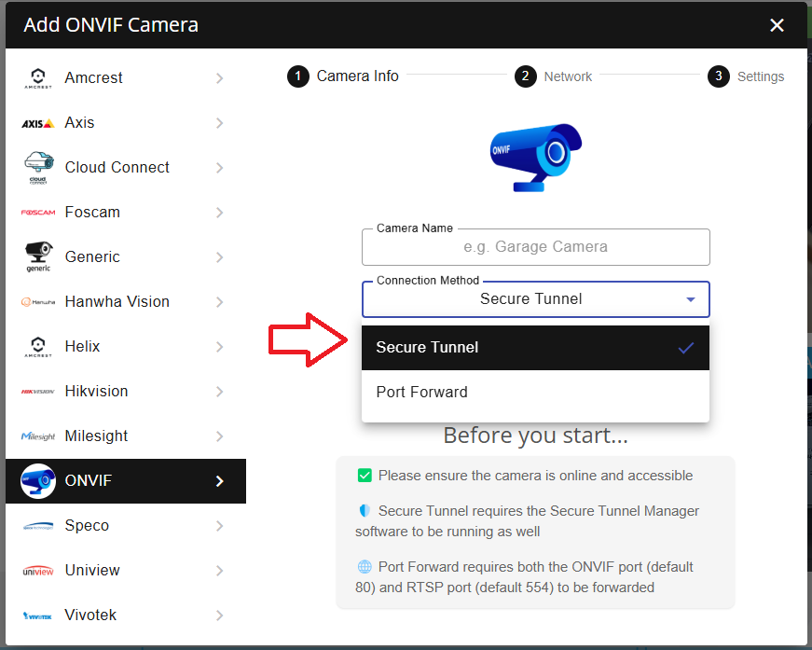
Task: Select Vivotek in the brand list
Action: click(x=126, y=615)
